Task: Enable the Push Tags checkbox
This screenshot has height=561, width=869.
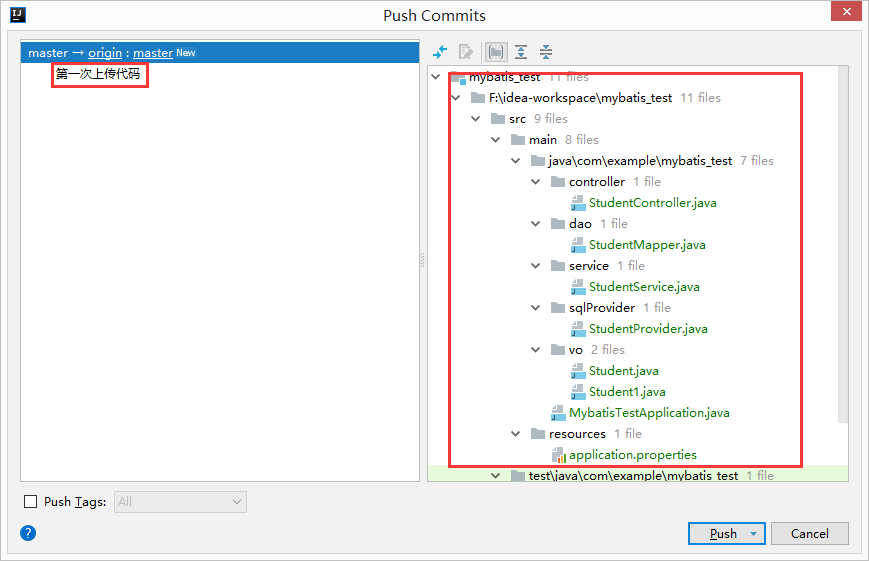Action: (x=30, y=502)
